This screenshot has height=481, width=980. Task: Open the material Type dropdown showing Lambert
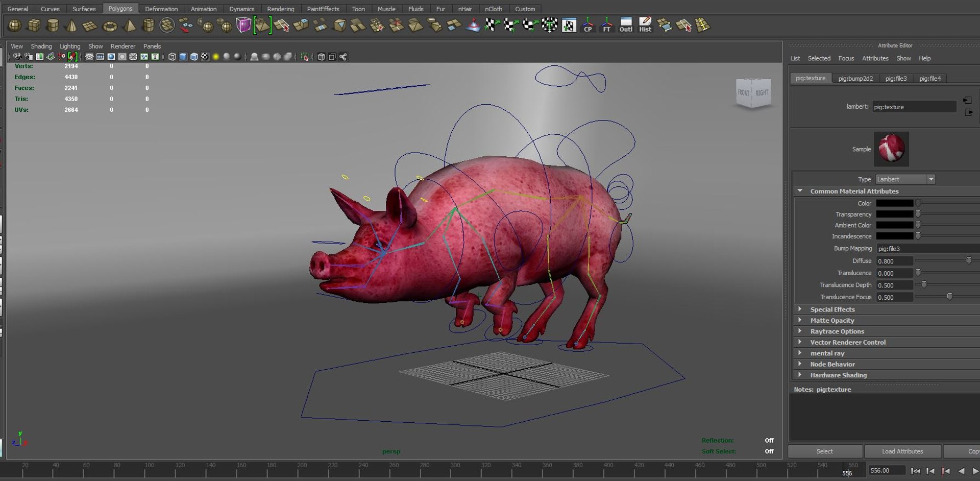click(905, 179)
